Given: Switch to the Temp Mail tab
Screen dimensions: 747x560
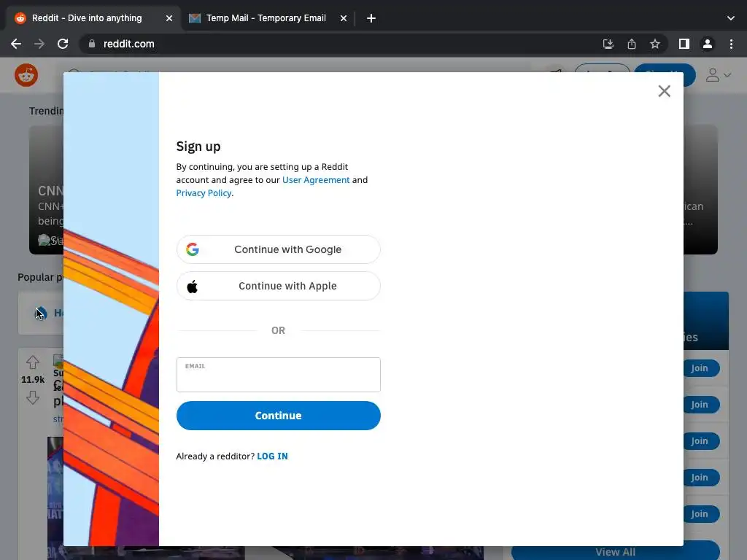Looking at the screenshot, I should coord(266,18).
